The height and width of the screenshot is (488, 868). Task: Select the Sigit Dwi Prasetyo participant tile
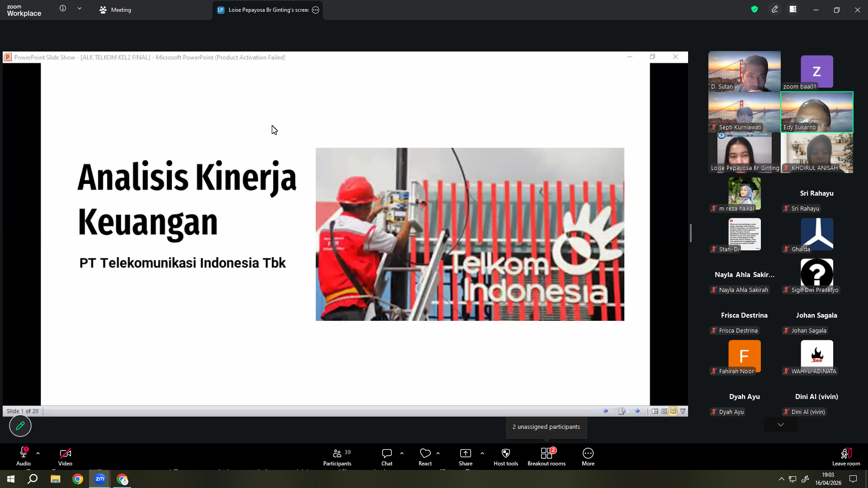(x=817, y=275)
